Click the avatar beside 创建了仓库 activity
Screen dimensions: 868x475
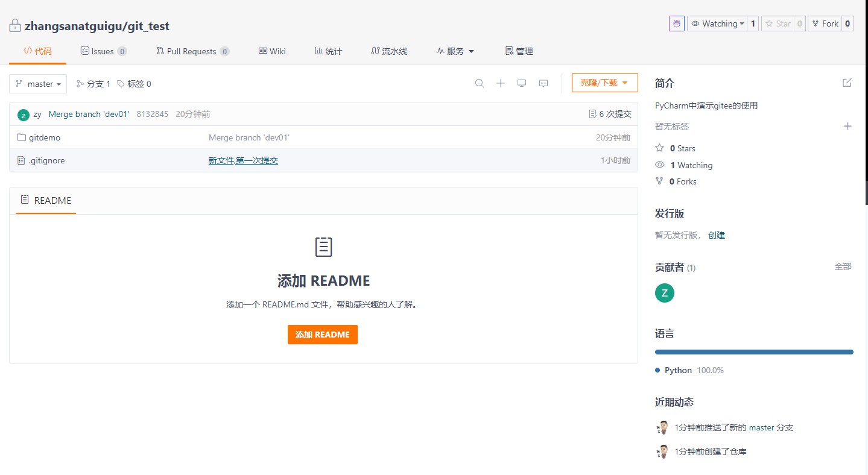pos(662,451)
